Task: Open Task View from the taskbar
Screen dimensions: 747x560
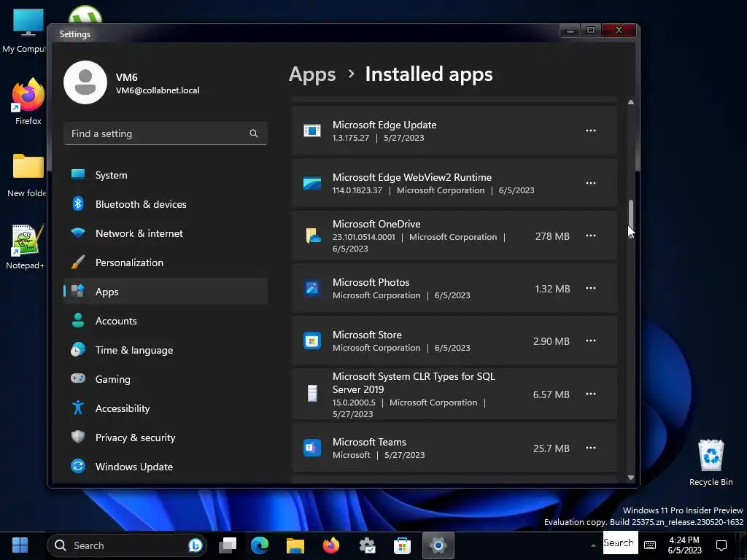Action: tap(228, 545)
